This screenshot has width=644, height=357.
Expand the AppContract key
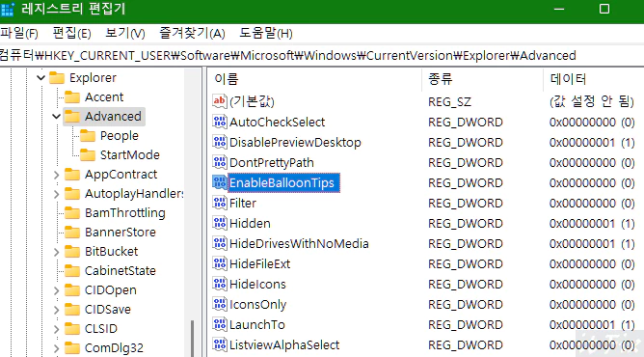click(x=56, y=175)
